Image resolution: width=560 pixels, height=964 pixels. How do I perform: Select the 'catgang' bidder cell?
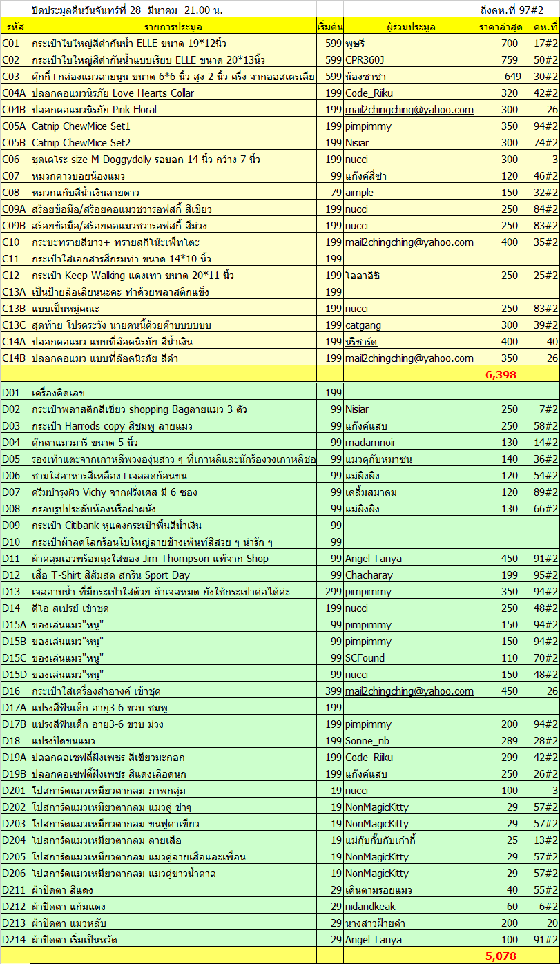point(363,325)
